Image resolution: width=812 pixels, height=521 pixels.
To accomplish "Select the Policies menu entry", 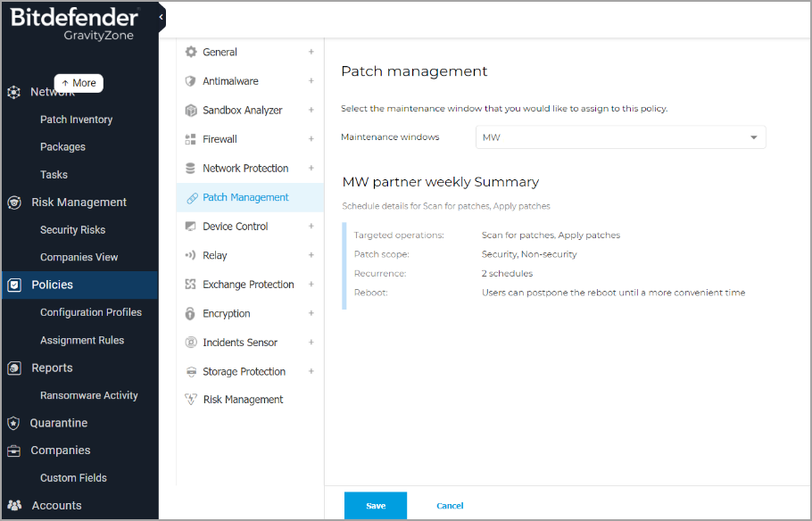I will (x=54, y=285).
